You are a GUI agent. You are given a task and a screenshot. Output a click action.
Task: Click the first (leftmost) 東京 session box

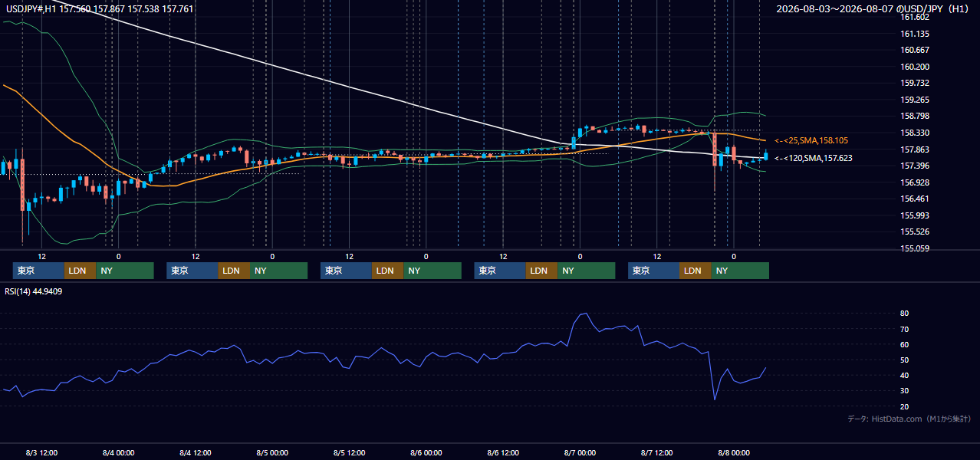pyautogui.click(x=38, y=271)
